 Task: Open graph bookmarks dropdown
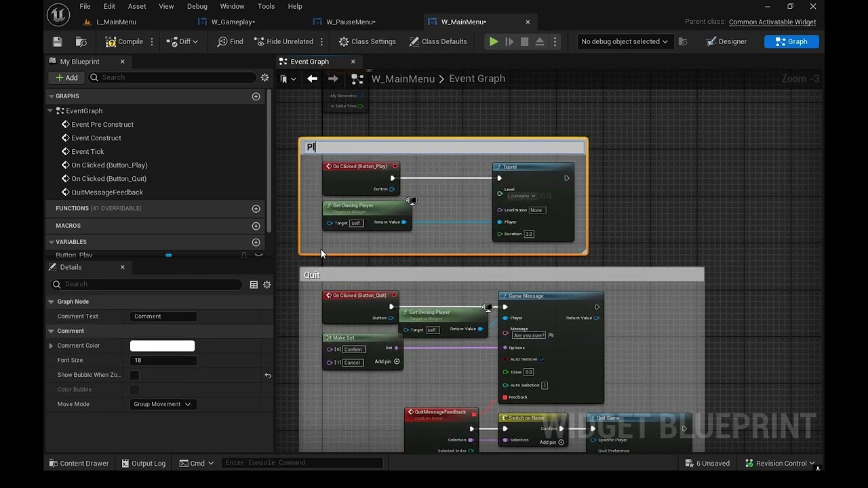click(289, 79)
